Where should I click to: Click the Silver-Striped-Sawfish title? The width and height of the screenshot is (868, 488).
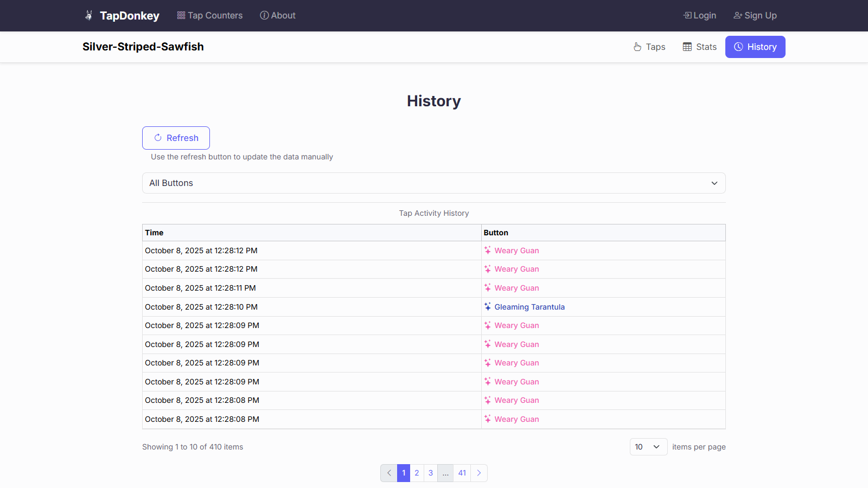(x=143, y=47)
